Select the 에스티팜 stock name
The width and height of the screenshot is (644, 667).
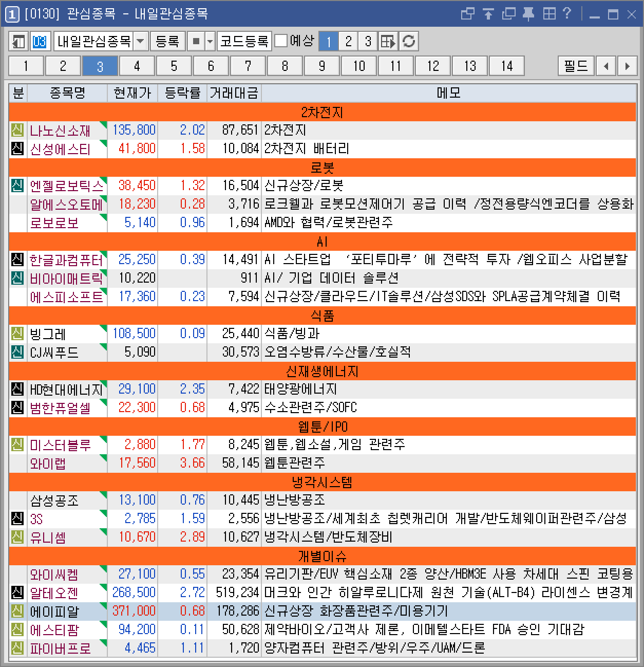point(54,630)
